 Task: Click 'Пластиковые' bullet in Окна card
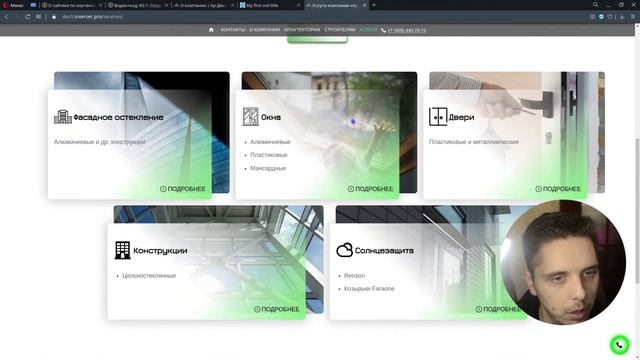(269, 155)
